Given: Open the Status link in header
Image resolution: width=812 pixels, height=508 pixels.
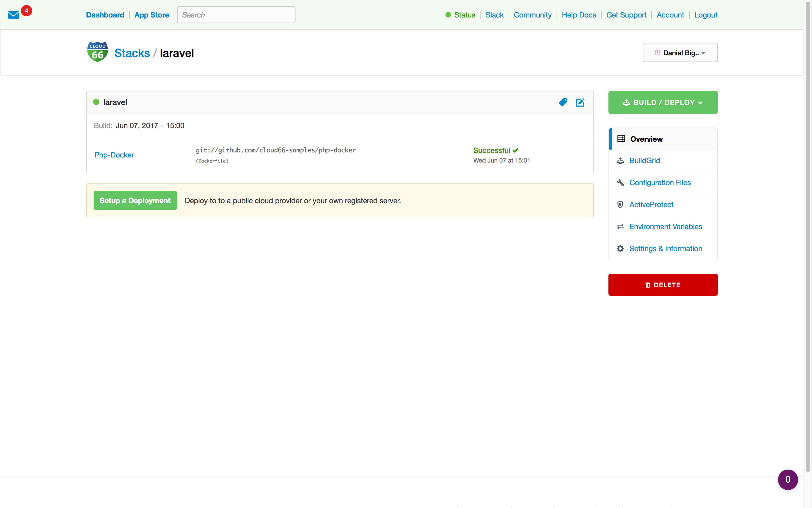Looking at the screenshot, I should pyautogui.click(x=465, y=15).
